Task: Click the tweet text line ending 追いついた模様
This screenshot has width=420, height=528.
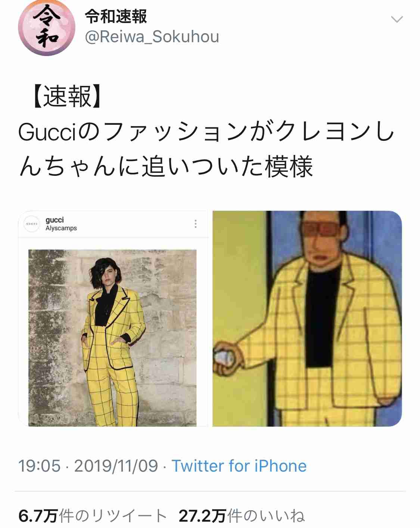Action: click(x=166, y=167)
